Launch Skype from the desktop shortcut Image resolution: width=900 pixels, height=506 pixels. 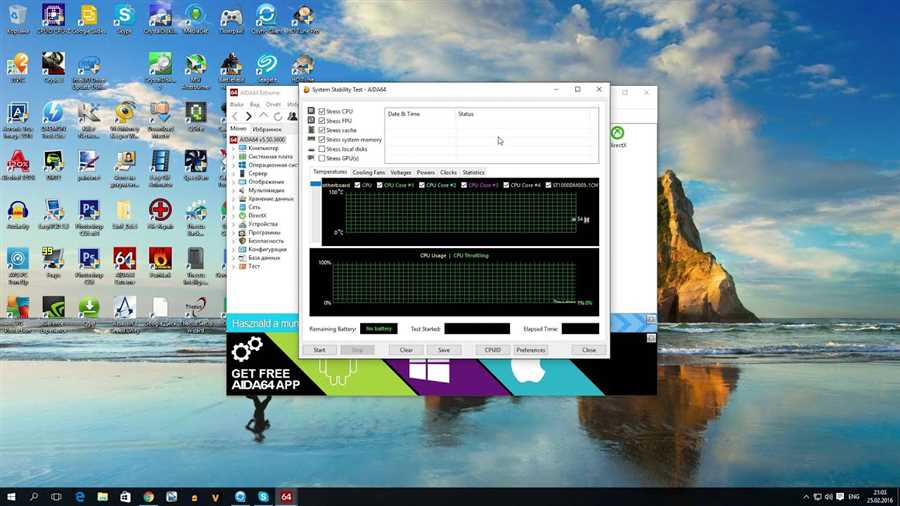pyautogui.click(x=125, y=17)
